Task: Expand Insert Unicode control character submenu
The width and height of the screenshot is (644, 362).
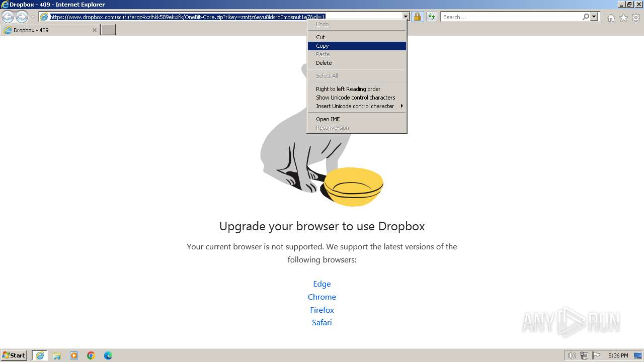Action: click(x=357, y=106)
